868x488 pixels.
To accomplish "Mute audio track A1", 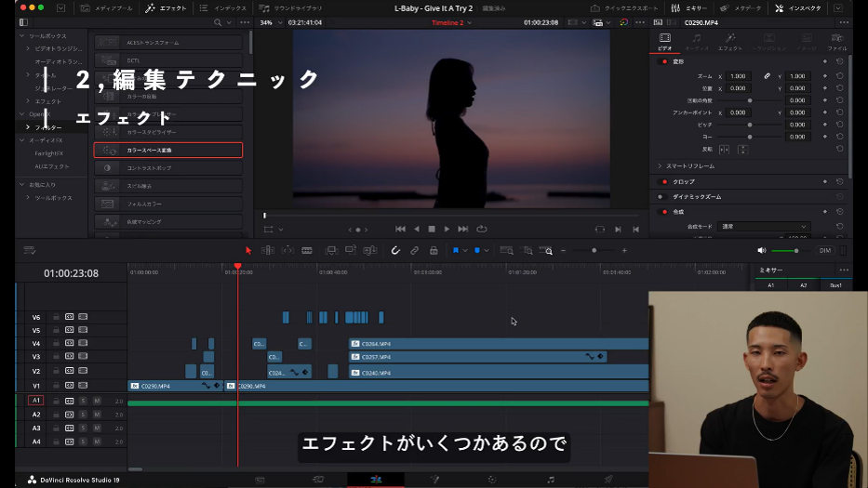I will click(x=97, y=401).
